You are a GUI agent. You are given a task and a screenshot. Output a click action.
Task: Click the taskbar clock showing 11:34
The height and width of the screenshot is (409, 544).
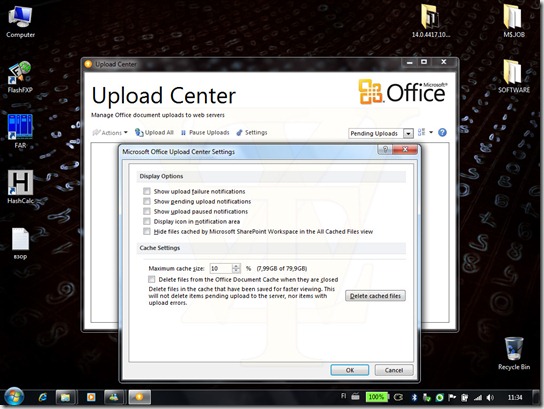pos(515,397)
